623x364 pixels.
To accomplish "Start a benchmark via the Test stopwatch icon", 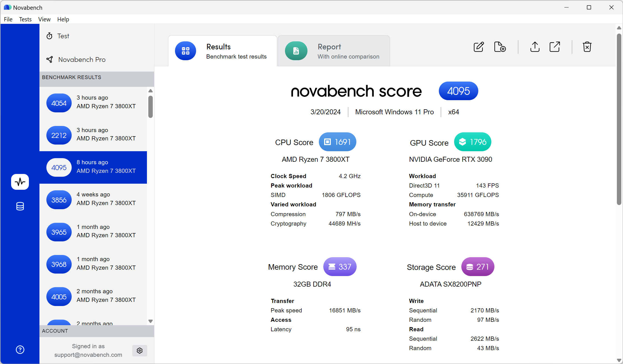I will tap(49, 36).
